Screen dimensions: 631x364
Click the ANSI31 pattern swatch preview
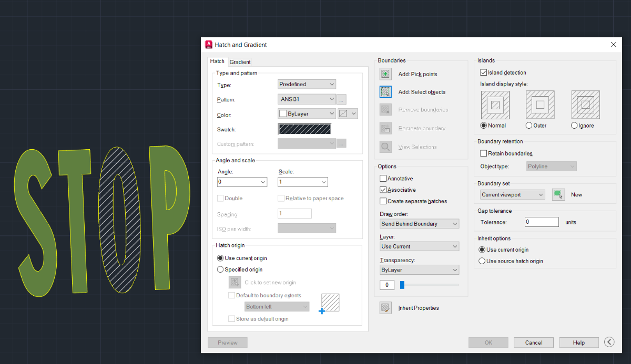pyautogui.click(x=304, y=129)
